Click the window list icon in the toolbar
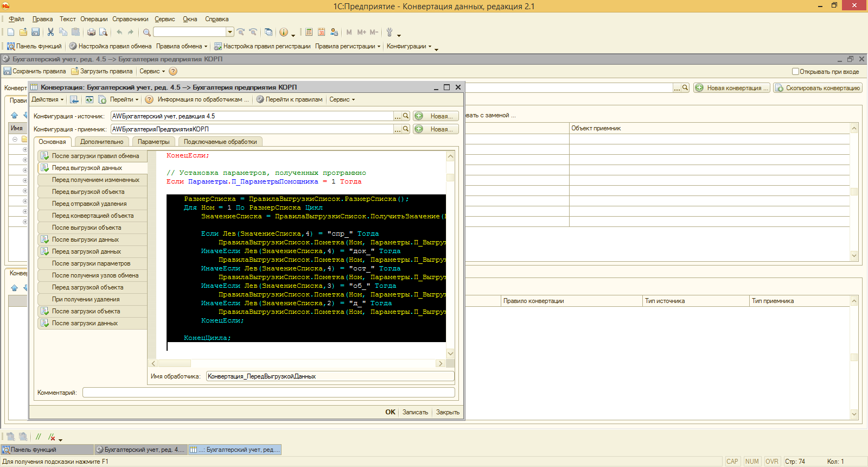This screenshot has height=467, width=868. tap(269, 32)
